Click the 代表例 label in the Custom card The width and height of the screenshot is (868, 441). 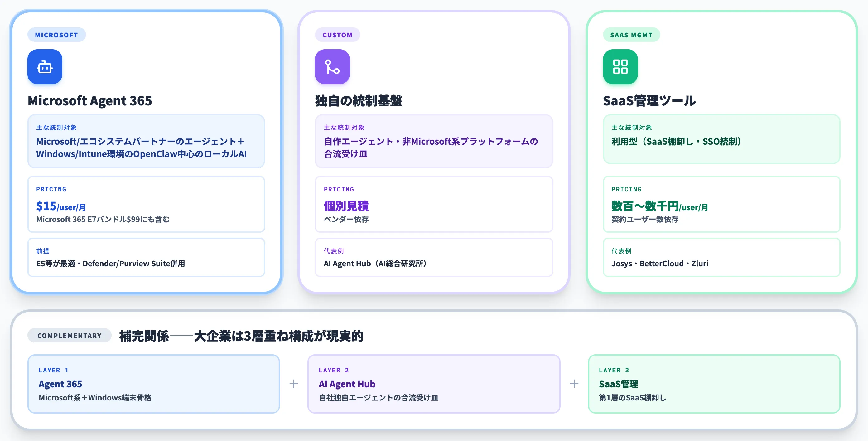[x=334, y=251]
